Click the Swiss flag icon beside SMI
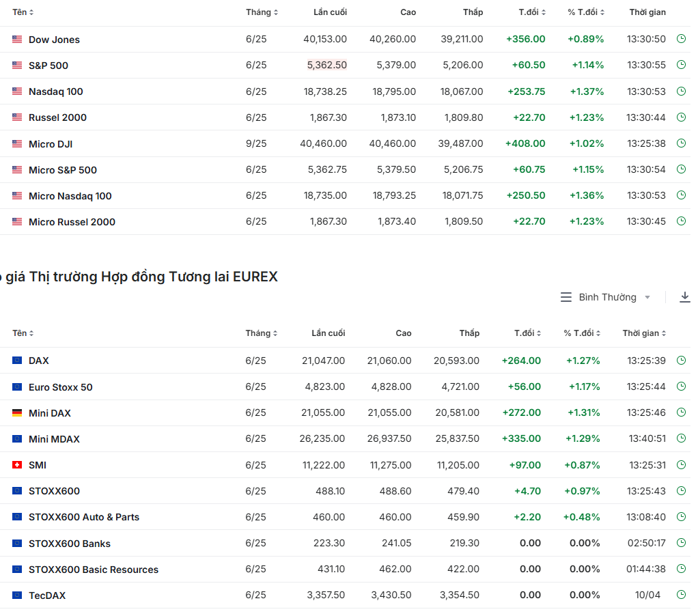Screen dimensions: 698x616 point(17,465)
